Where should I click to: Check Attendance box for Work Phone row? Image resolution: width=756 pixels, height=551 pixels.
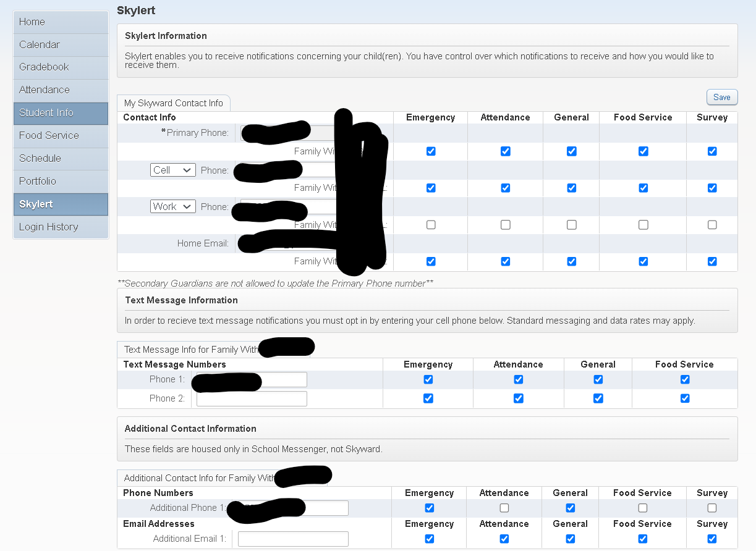(x=506, y=225)
